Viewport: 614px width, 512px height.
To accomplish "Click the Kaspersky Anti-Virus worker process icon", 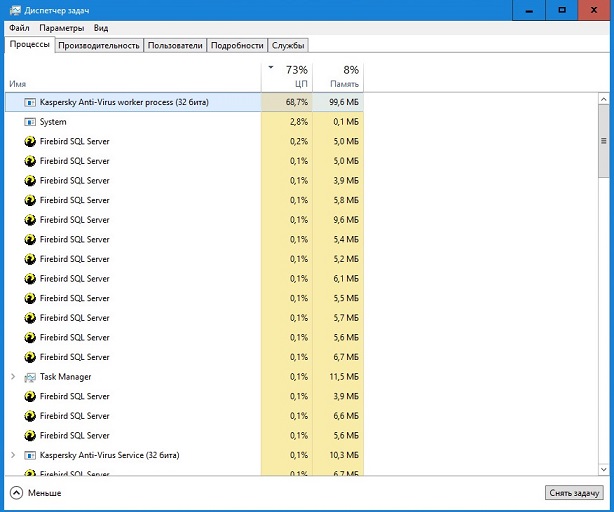I will click(30, 102).
